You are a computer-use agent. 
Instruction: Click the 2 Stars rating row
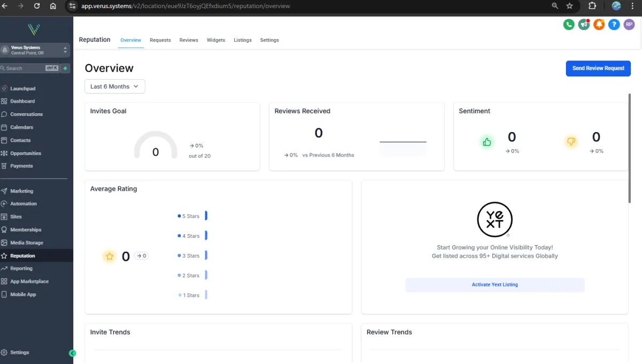[x=192, y=275]
